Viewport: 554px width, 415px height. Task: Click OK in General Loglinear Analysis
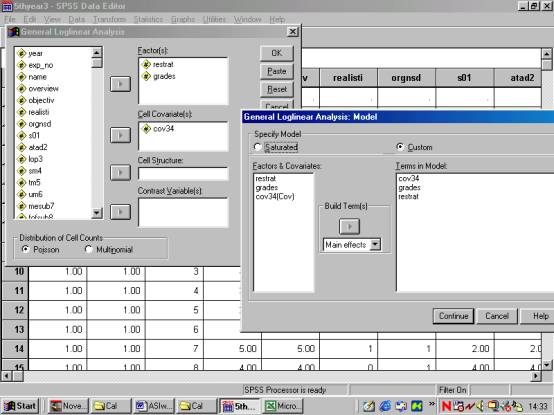(x=277, y=53)
